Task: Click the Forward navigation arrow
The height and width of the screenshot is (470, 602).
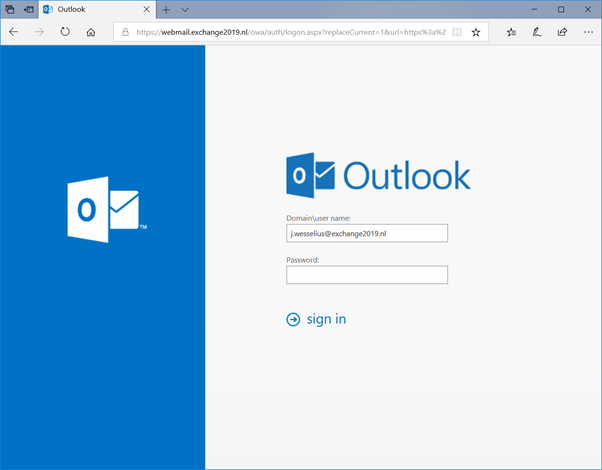Action: coord(40,32)
